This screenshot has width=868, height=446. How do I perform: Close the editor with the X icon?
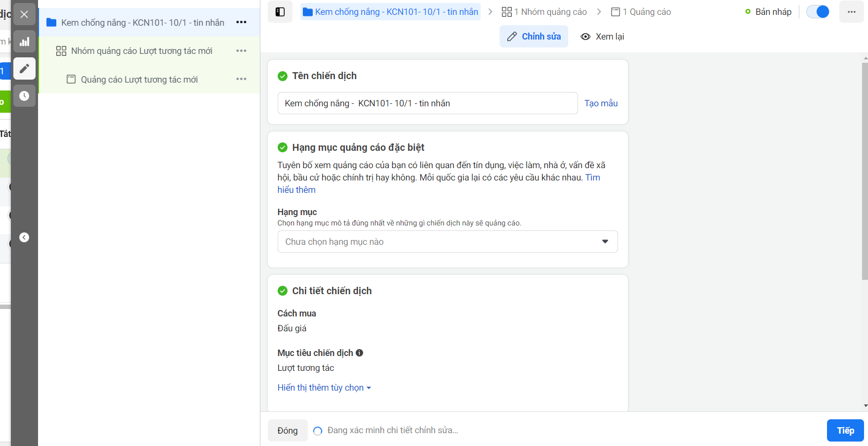pyautogui.click(x=24, y=14)
